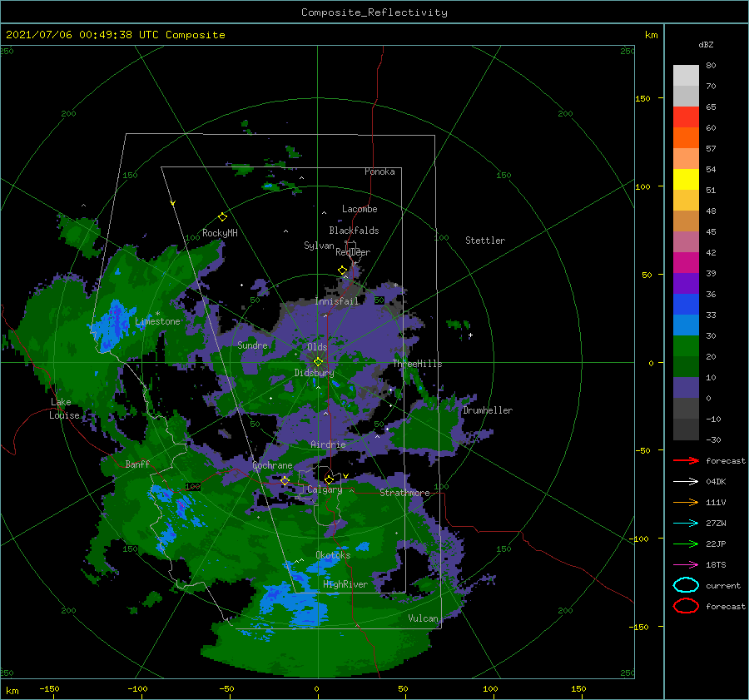Click the Banff label
The height and width of the screenshot is (700, 749).
point(137,464)
